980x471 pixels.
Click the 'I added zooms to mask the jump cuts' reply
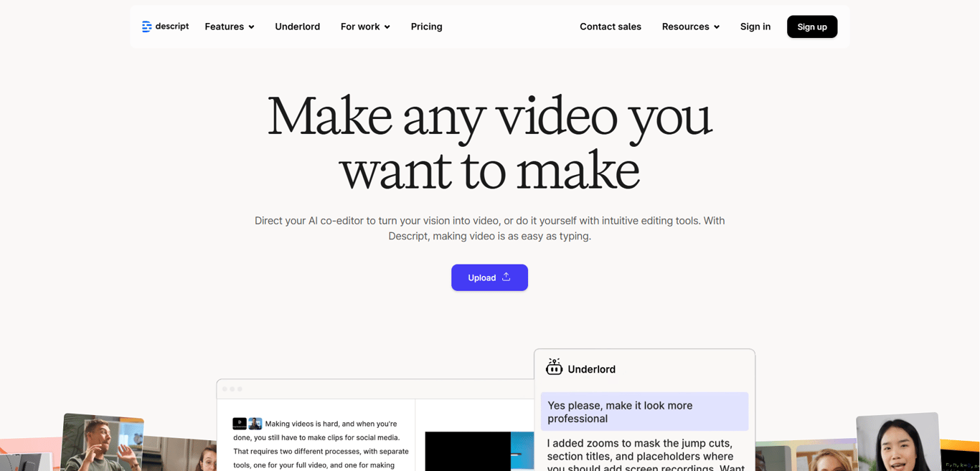(x=644, y=453)
